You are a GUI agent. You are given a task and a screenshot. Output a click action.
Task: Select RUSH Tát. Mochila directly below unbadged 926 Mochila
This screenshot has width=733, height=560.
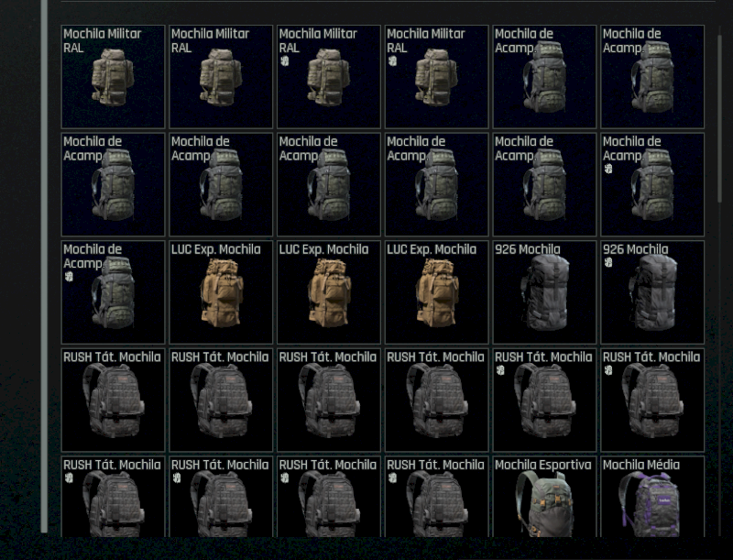[544, 401]
